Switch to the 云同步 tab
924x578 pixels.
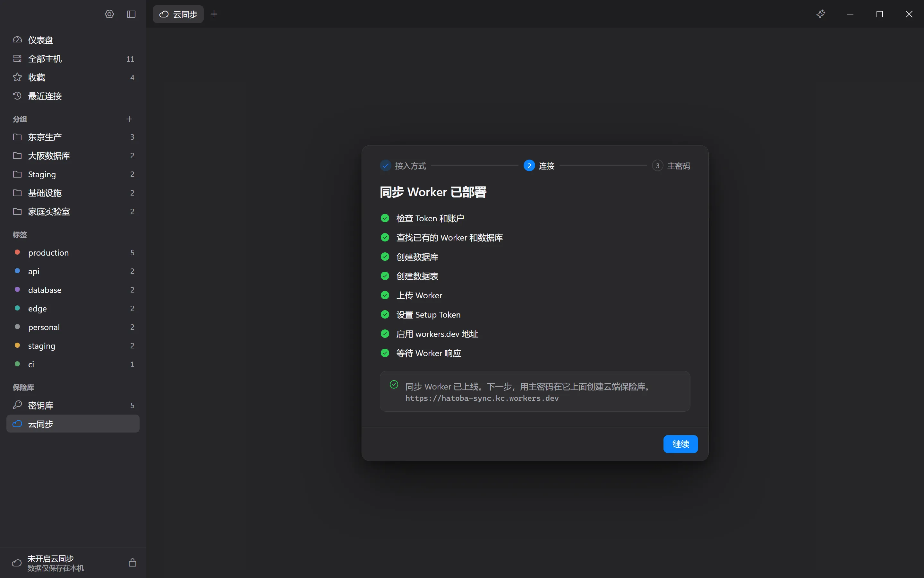pyautogui.click(x=178, y=14)
